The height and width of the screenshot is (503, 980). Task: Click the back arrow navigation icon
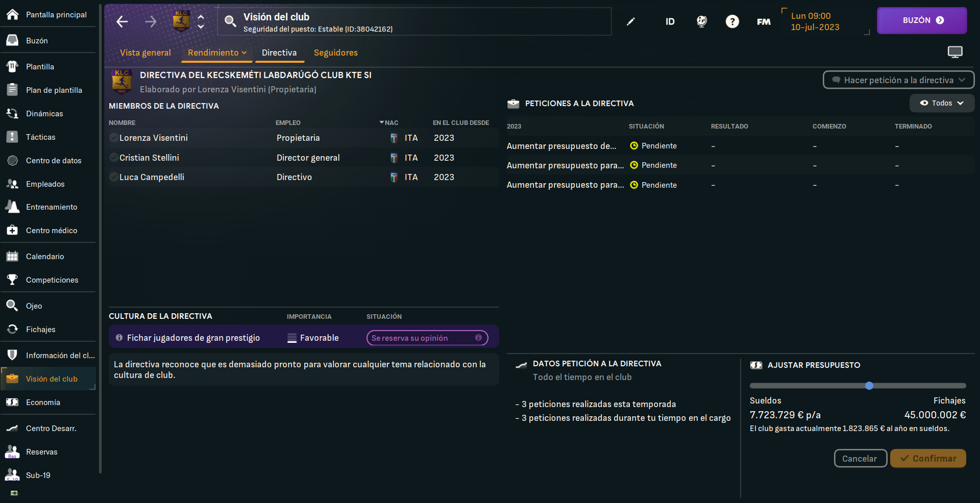coord(122,21)
